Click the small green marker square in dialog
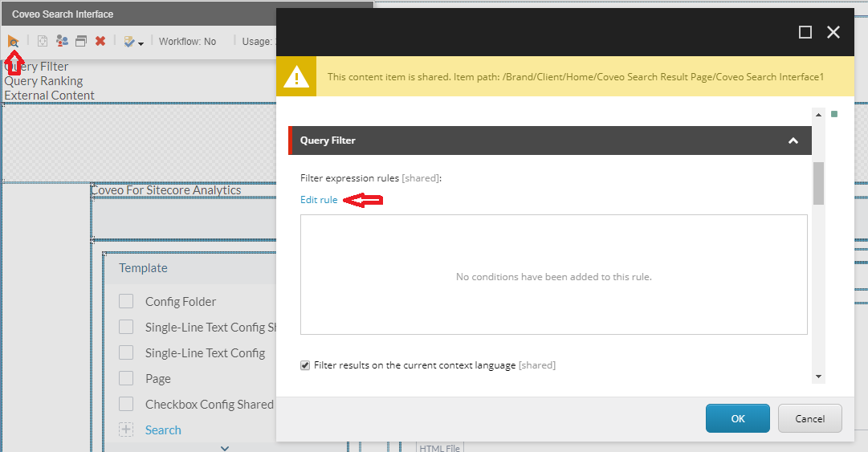This screenshot has height=452, width=868. 834,114
